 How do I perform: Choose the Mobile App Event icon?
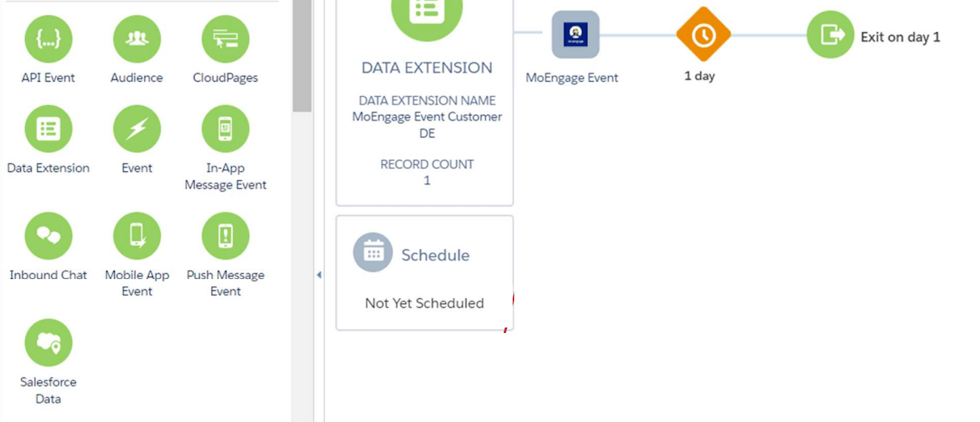[x=137, y=236]
